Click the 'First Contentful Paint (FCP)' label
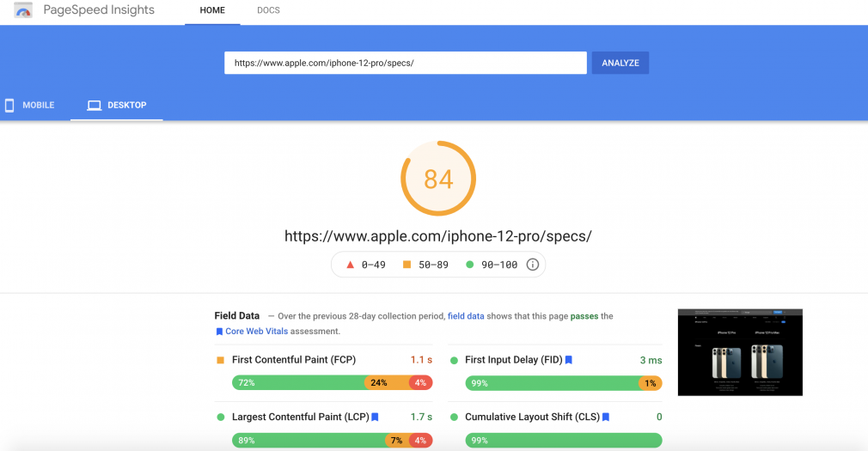The width and height of the screenshot is (868, 451). coord(294,360)
